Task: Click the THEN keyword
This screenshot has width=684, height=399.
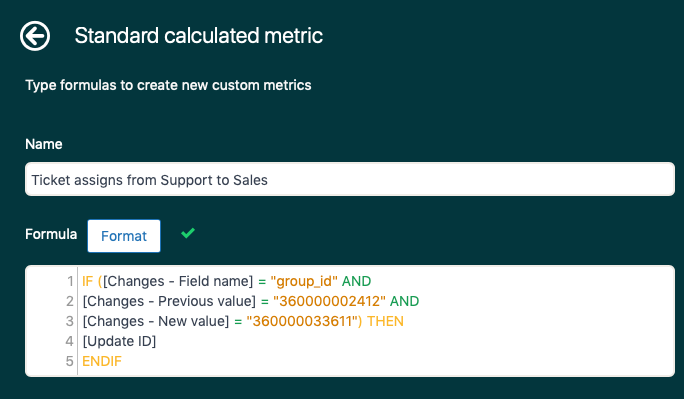Action: (385, 321)
